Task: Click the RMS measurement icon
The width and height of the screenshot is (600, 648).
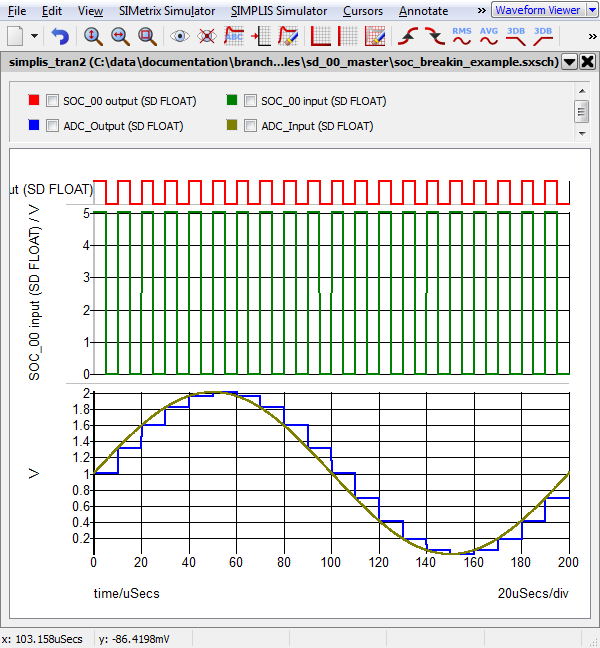Action: (x=462, y=36)
